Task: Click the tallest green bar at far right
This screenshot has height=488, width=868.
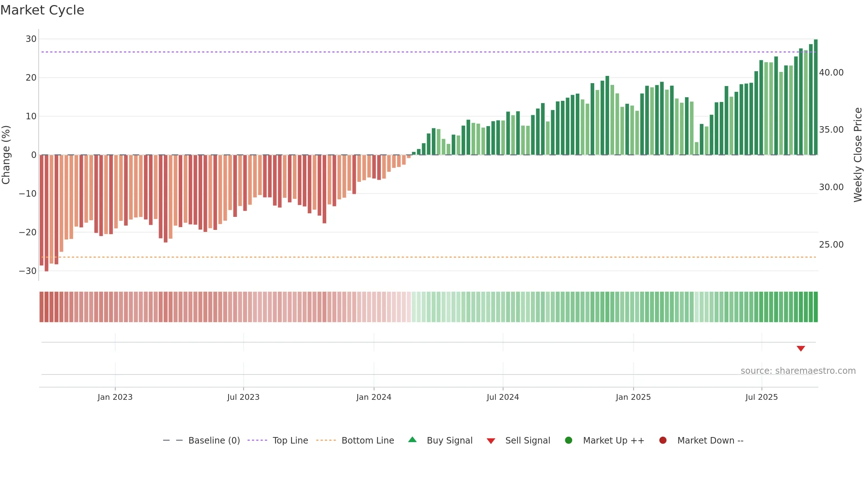Action: pyautogui.click(x=816, y=97)
